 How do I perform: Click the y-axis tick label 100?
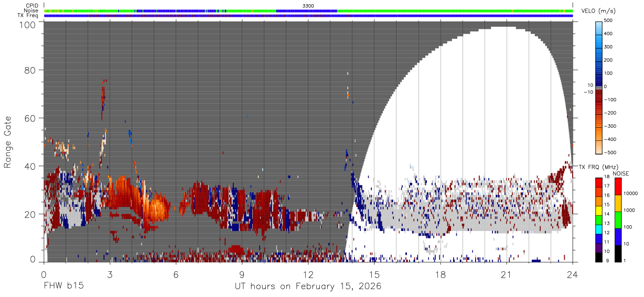point(27,25)
